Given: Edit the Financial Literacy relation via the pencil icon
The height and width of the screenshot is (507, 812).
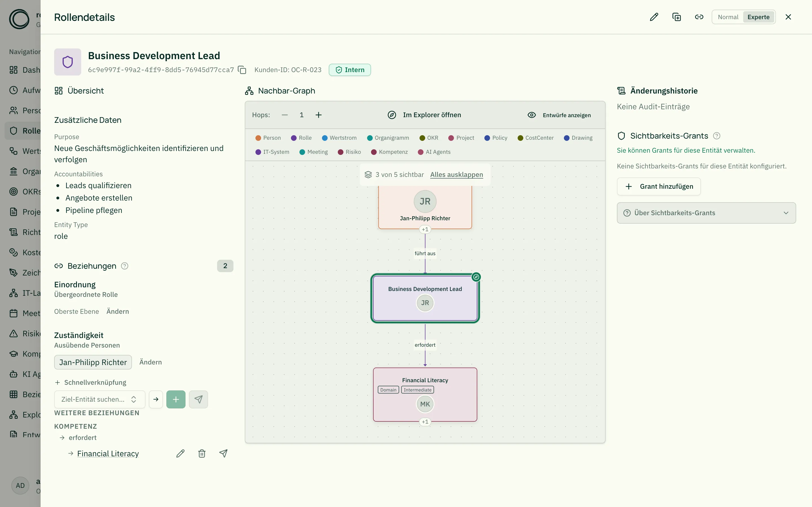Looking at the screenshot, I should coord(180,453).
